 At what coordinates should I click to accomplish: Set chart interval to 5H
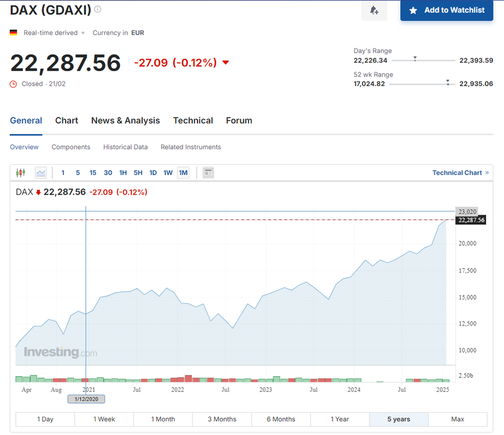138,173
